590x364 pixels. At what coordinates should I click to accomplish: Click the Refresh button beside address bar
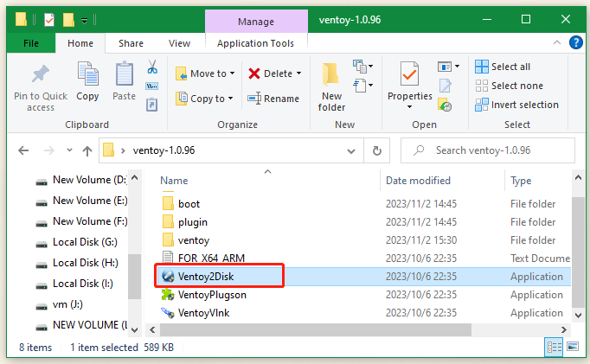tap(376, 150)
